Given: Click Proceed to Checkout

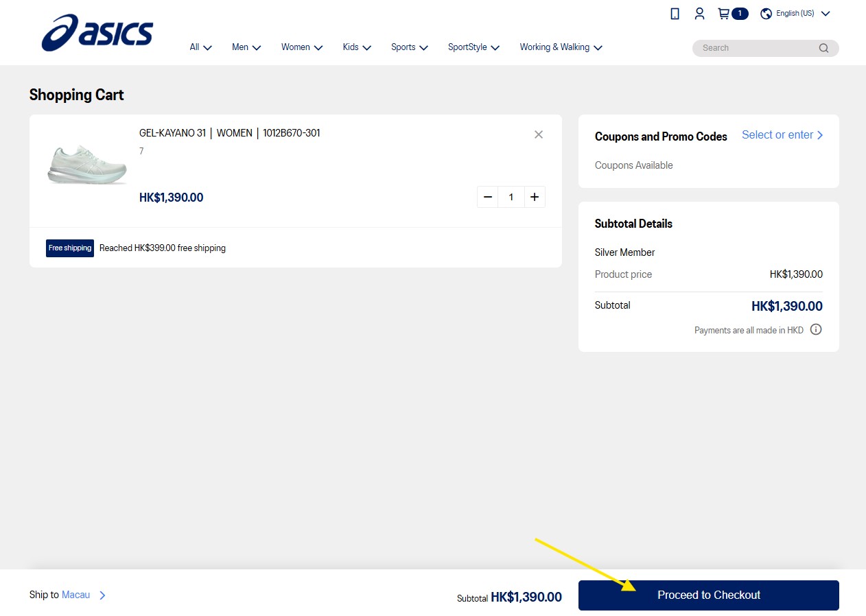Looking at the screenshot, I should tap(709, 595).
